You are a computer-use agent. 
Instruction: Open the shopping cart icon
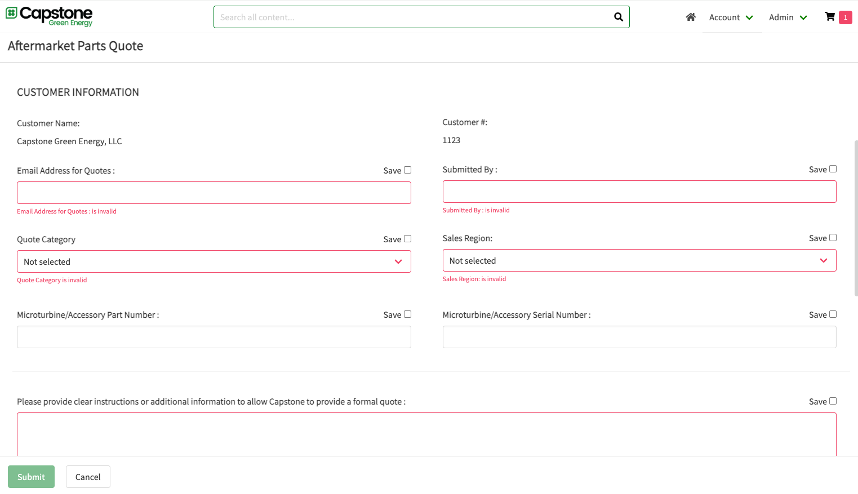pyautogui.click(x=830, y=16)
